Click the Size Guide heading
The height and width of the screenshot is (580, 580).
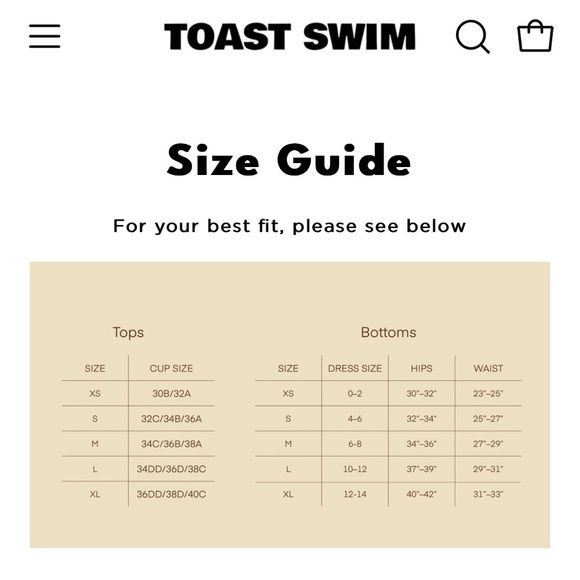point(289,160)
